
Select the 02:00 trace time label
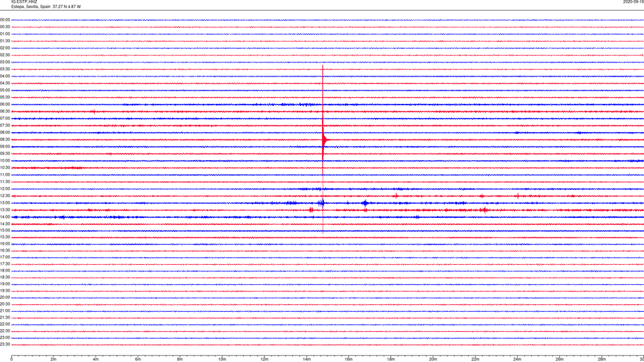coord(5,48)
